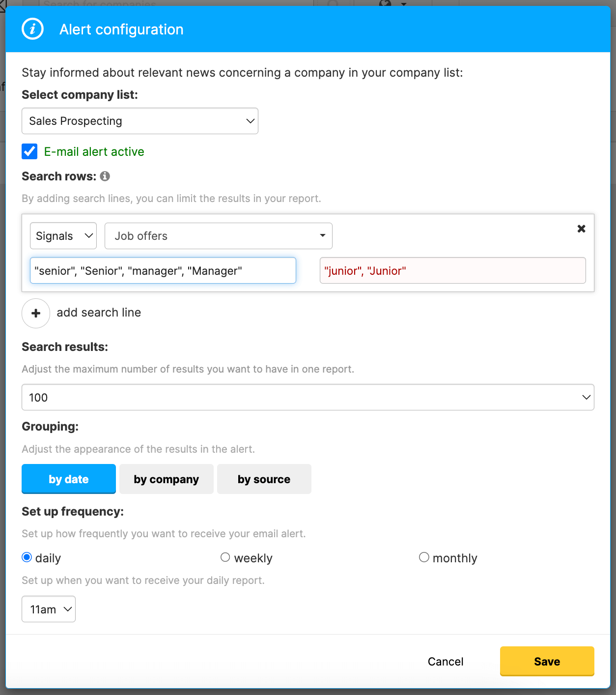Save the alert configuration
This screenshot has height=695, width=616.
coord(547,661)
